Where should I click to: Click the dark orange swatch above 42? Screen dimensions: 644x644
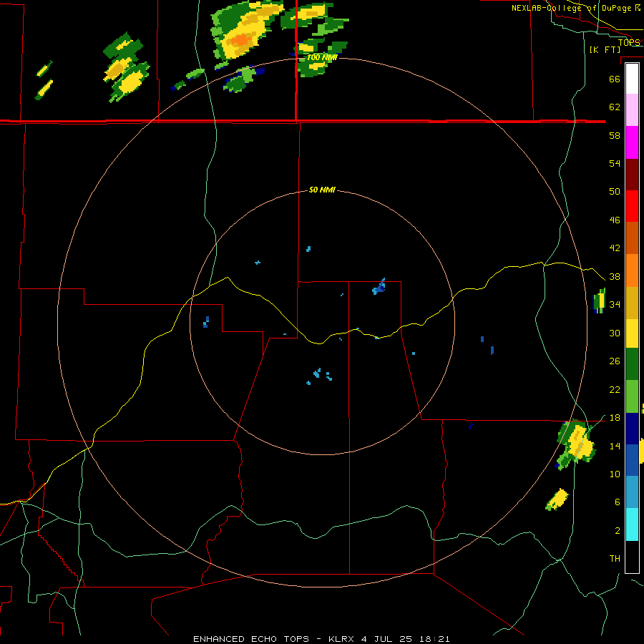632,238
